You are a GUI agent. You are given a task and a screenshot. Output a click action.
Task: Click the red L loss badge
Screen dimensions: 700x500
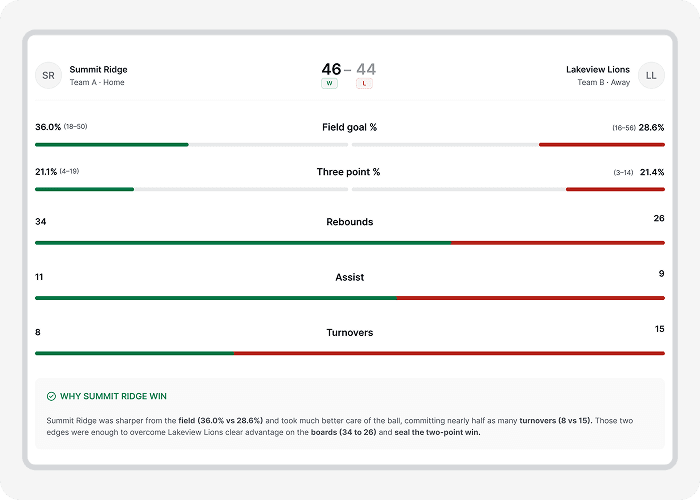coord(365,84)
